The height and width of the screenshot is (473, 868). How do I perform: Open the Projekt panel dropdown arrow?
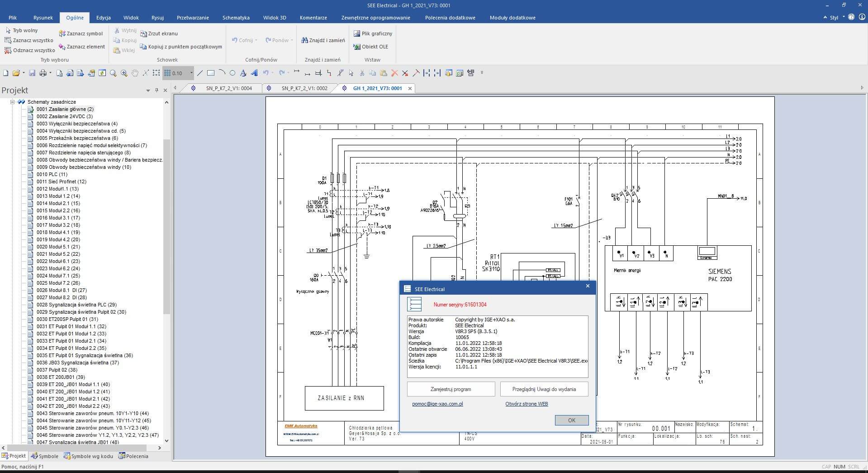[x=148, y=91]
